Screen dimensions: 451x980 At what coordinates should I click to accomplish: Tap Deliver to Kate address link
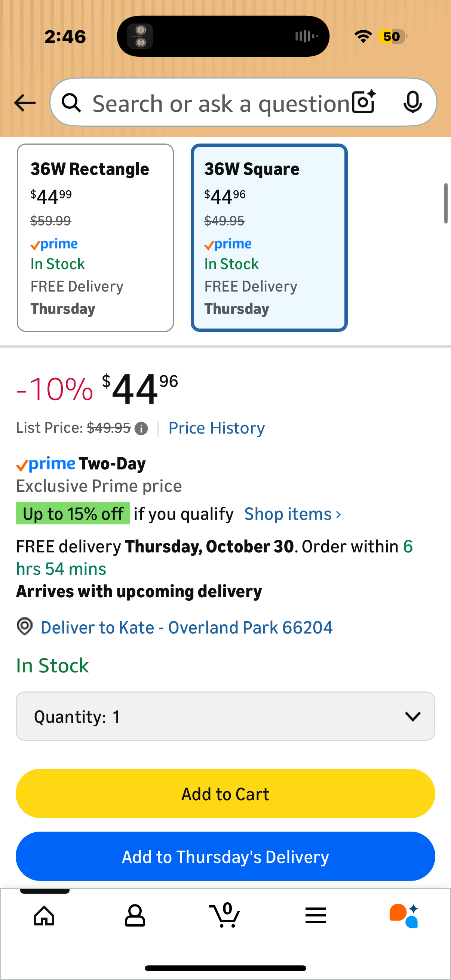click(x=187, y=628)
